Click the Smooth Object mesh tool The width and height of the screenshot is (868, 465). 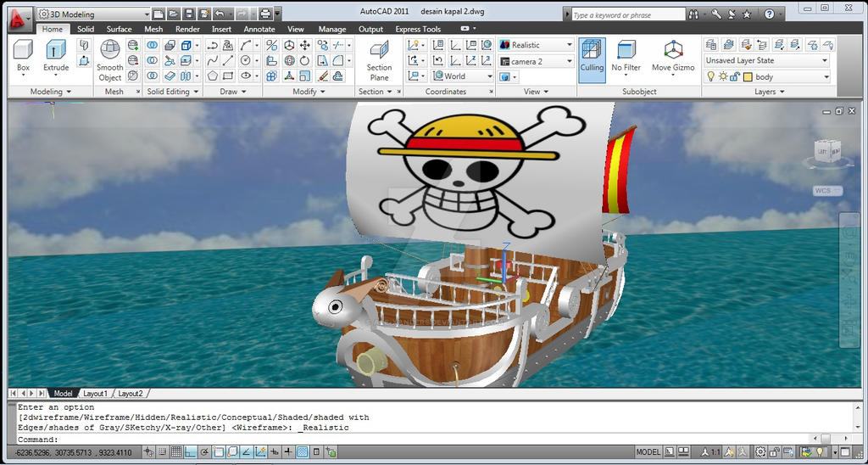[110, 61]
